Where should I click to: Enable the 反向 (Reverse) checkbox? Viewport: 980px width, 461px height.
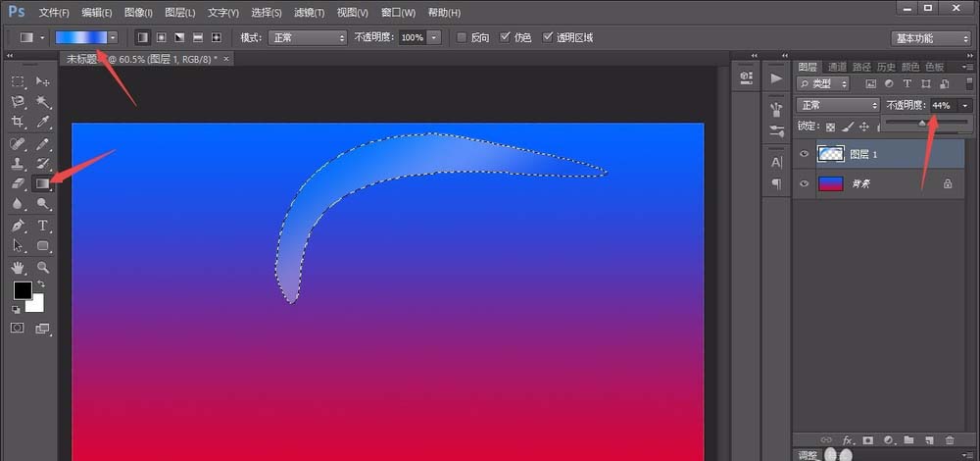pos(462,37)
